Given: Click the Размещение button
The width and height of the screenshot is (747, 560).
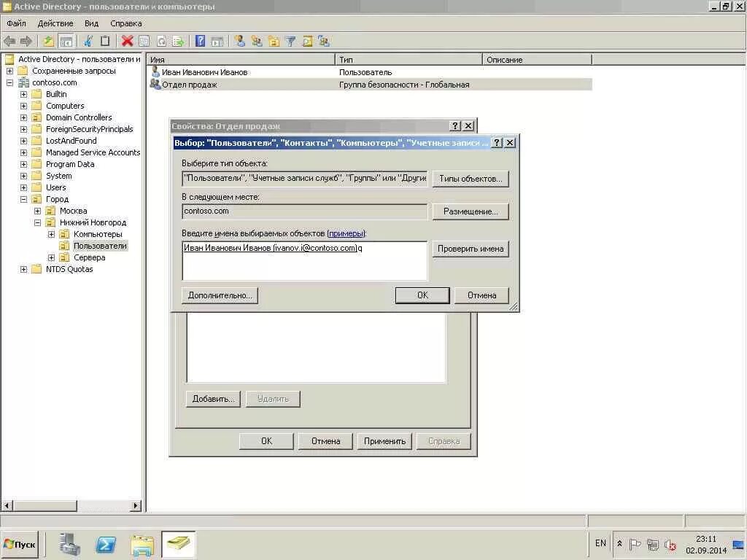Looking at the screenshot, I should click(471, 211).
